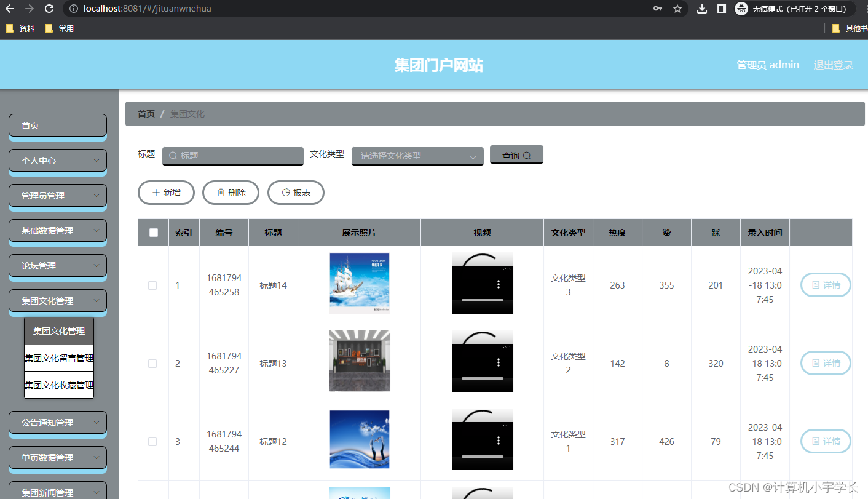
Task: Click the 集团门户网站 site title
Action: (438, 65)
